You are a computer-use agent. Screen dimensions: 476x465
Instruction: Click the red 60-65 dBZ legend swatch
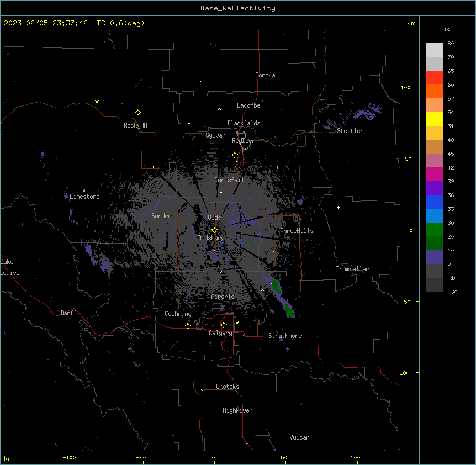pos(434,77)
